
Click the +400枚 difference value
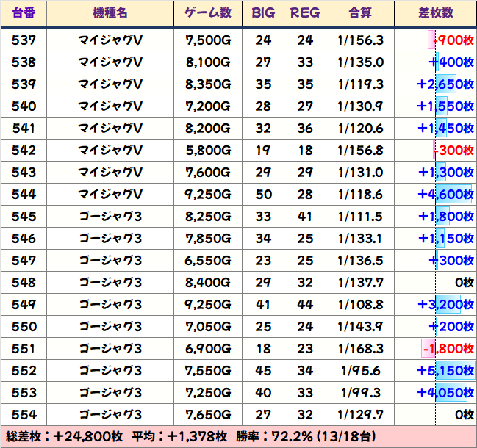click(451, 62)
